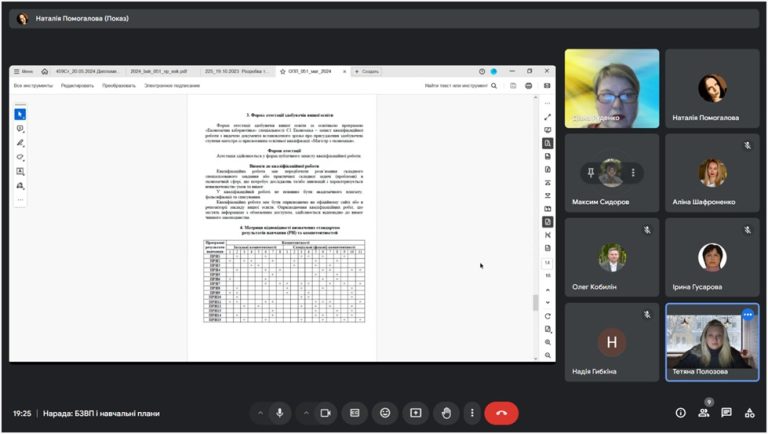Choose the add comment tool in left toolbar

coord(20,128)
